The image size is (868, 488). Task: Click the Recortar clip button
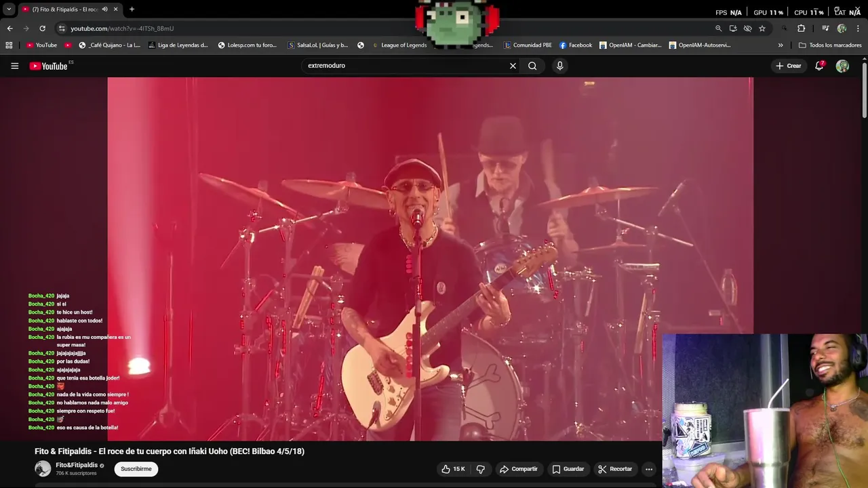click(x=615, y=469)
